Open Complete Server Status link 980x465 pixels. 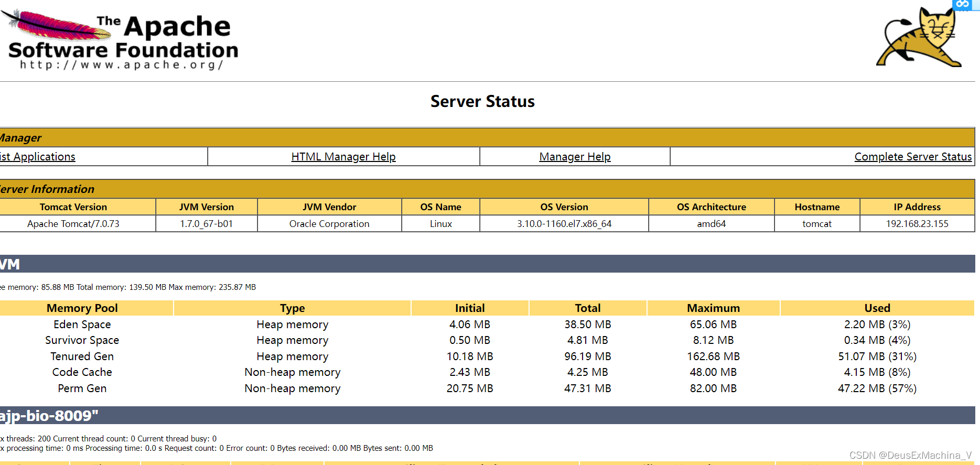tap(913, 157)
